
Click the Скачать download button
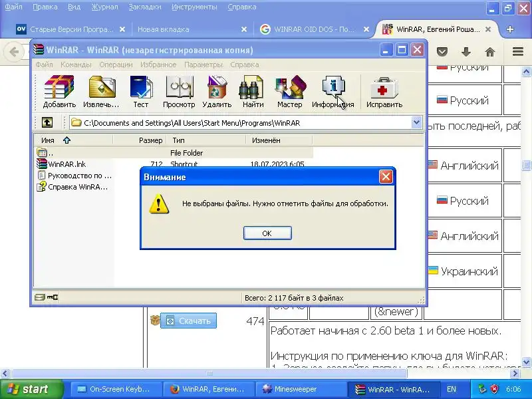[188, 321]
